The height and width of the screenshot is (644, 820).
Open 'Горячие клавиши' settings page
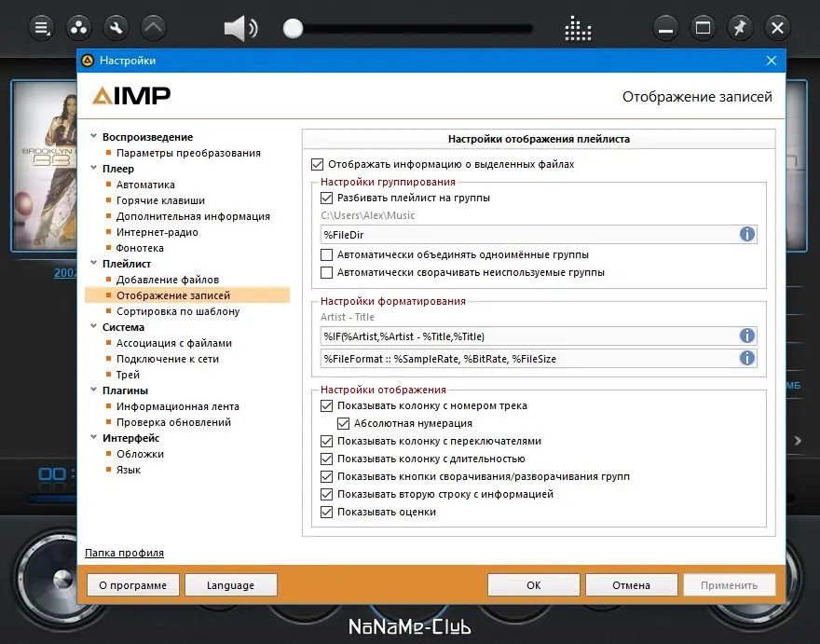click(x=160, y=200)
